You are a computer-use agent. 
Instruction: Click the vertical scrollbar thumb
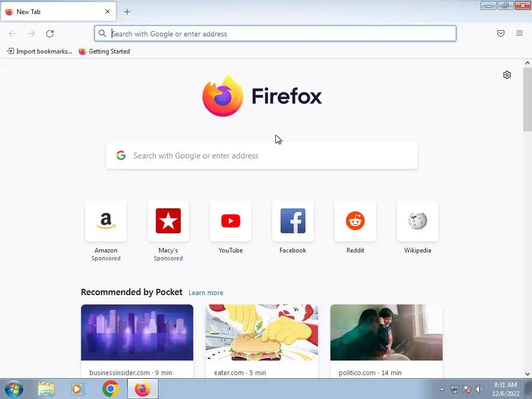pos(527,99)
